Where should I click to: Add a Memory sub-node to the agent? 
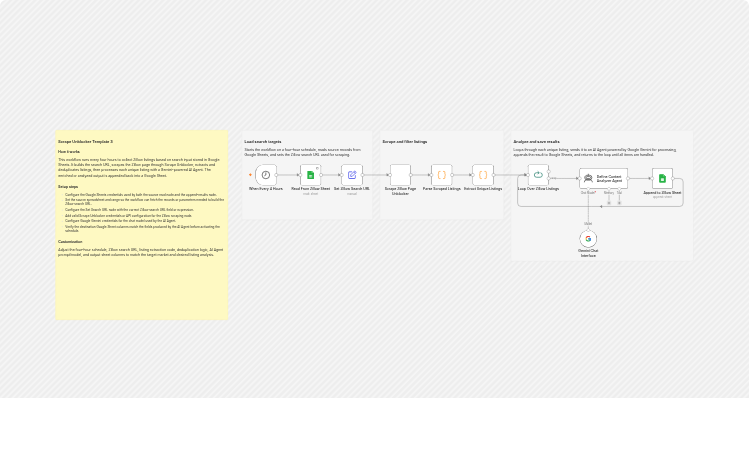click(609, 203)
